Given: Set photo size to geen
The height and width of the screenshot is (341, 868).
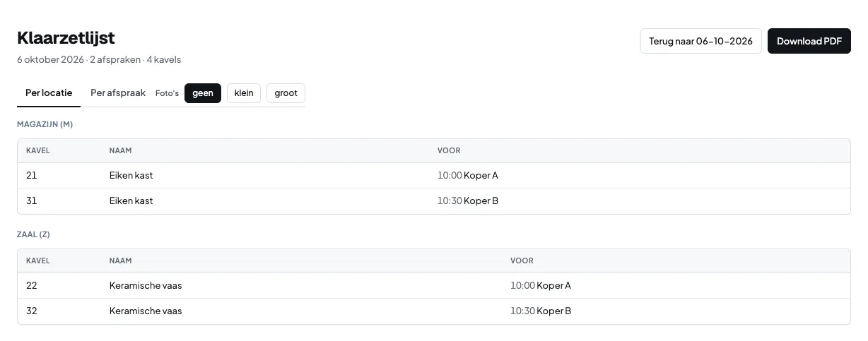Looking at the screenshot, I should [203, 93].
